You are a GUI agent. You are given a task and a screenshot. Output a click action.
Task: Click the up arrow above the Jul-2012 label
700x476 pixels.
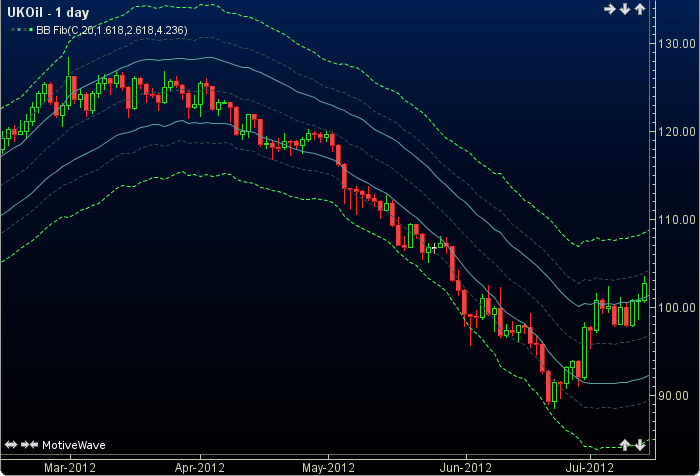[625, 445]
